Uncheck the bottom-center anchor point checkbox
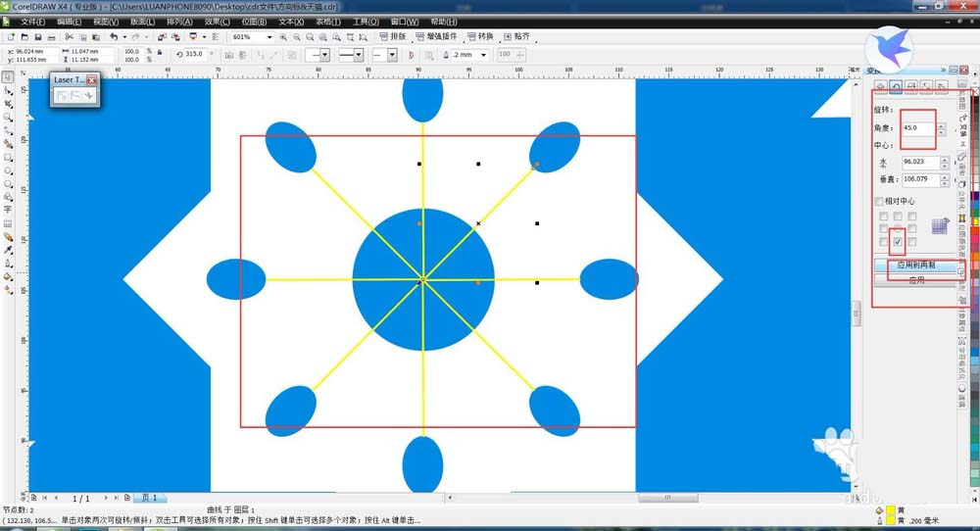Viewport: 980px width, 531px height. (898, 241)
